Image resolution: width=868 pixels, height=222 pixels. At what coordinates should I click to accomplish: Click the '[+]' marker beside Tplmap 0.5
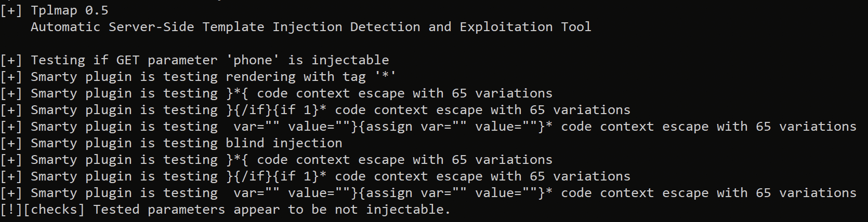tap(11, 10)
